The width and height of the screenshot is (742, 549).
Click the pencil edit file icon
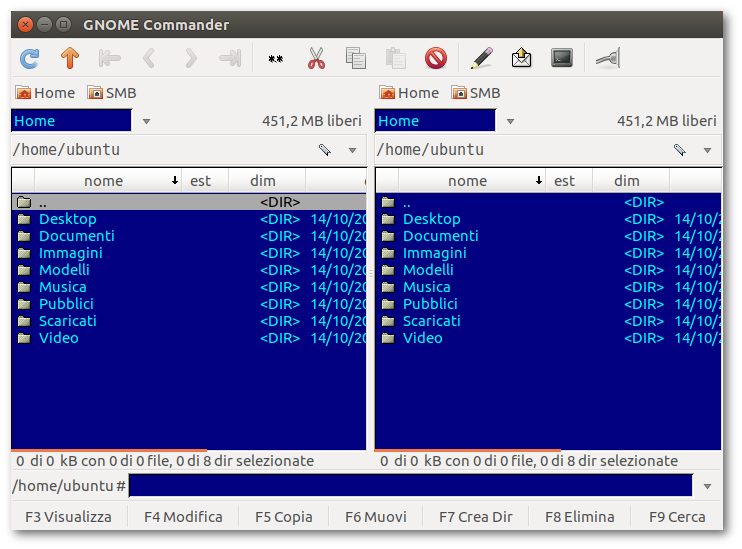(481, 59)
